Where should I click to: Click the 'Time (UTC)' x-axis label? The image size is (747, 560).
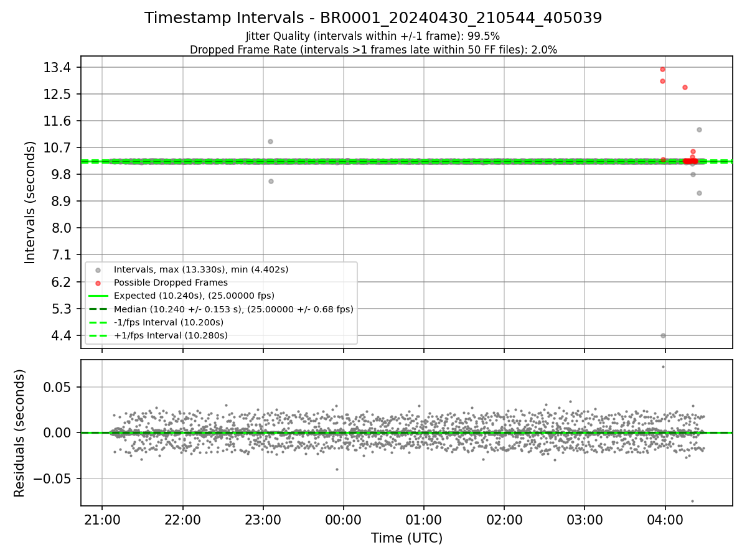(x=406, y=538)
